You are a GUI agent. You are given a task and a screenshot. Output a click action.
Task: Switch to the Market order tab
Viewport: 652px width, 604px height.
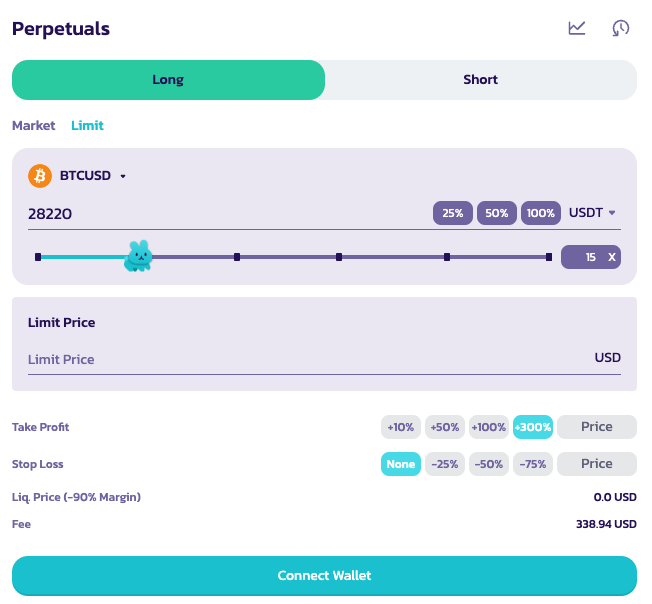(34, 126)
